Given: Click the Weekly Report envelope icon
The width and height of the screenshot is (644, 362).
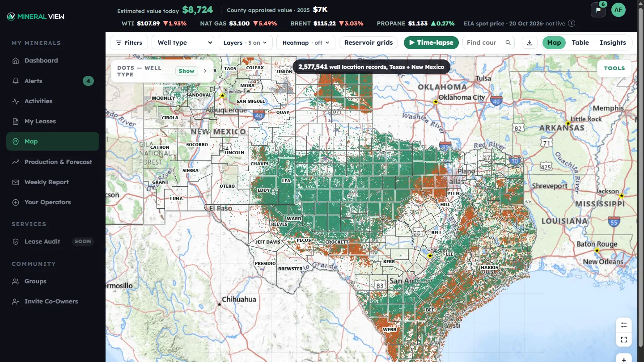Looking at the screenshot, I should coord(16,182).
